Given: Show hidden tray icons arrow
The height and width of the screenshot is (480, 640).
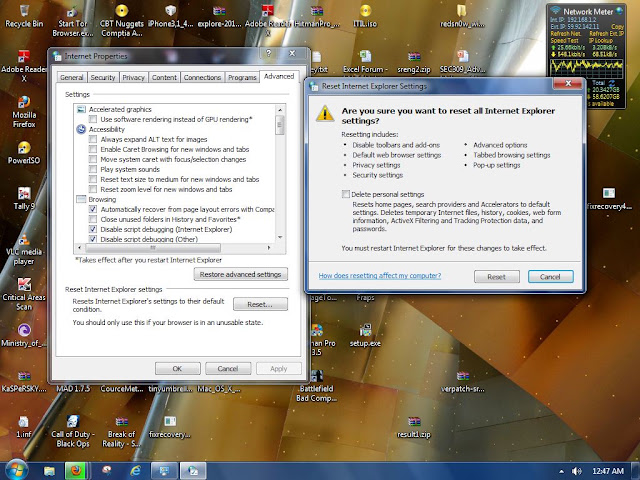Looking at the screenshot, I should tap(562, 472).
